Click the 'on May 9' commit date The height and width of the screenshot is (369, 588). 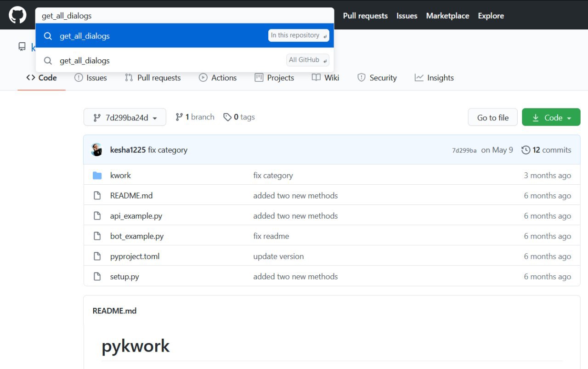pos(497,150)
